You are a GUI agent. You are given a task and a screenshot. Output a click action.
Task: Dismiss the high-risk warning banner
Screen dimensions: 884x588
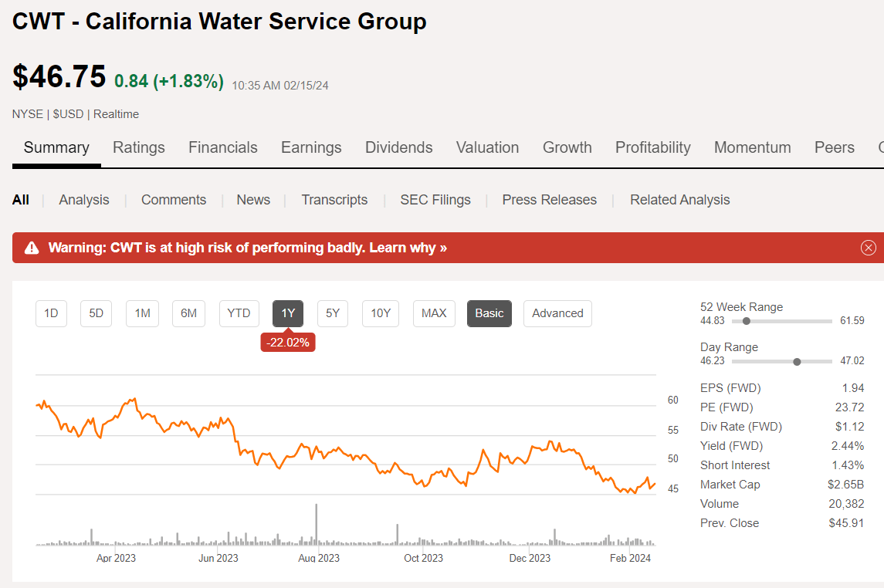[868, 248]
